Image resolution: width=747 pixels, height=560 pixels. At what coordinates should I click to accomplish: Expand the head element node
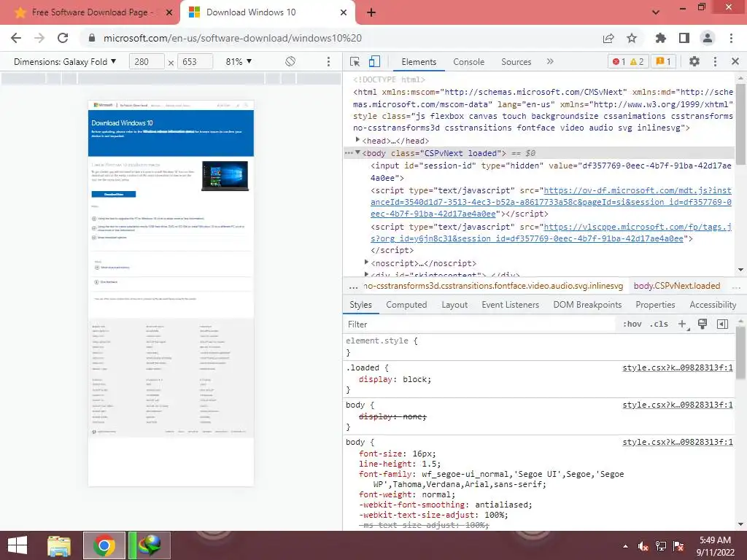[x=357, y=139]
